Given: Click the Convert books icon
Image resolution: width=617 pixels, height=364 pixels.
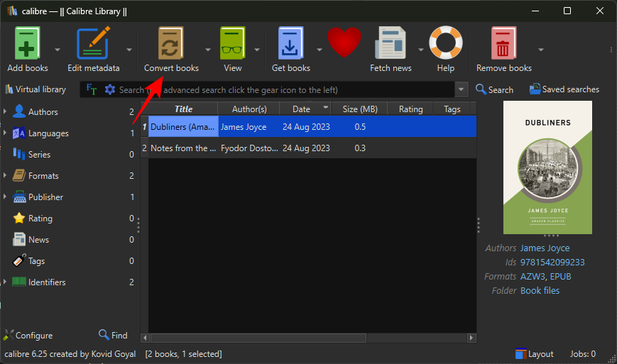Looking at the screenshot, I should pyautogui.click(x=171, y=44).
